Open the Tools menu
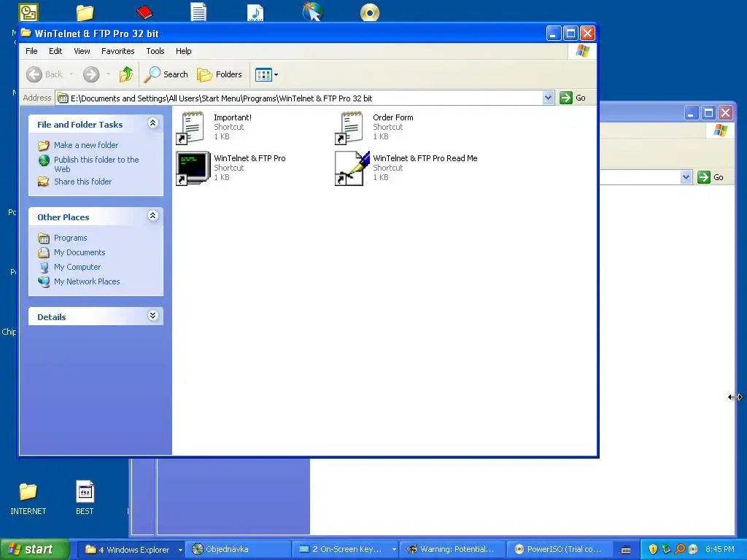 (155, 51)
